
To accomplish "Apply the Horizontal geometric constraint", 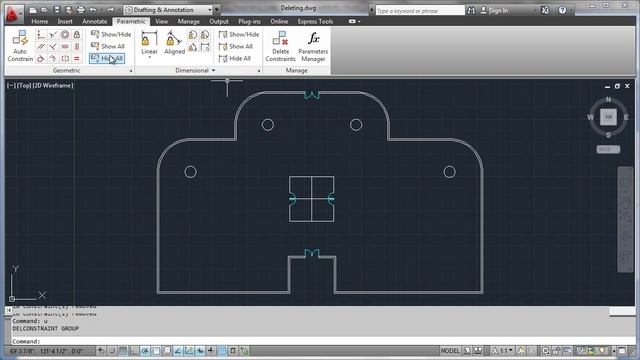I will click(x=65, y=47).
